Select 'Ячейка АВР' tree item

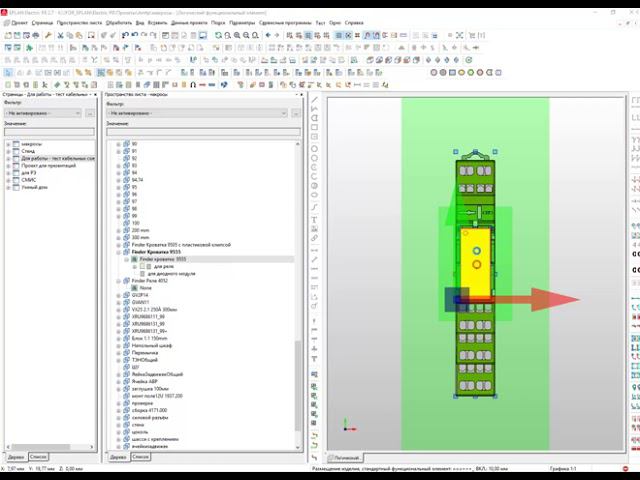point(144,382)
